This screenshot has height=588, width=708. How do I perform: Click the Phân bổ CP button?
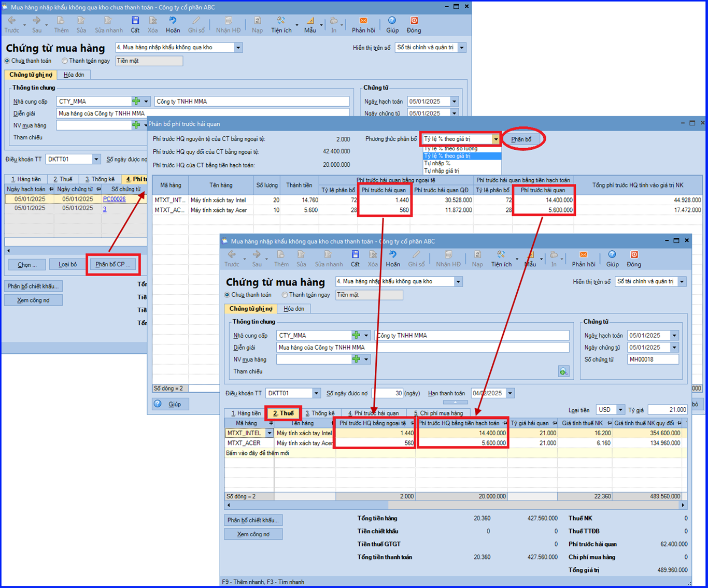click(113, 264)
